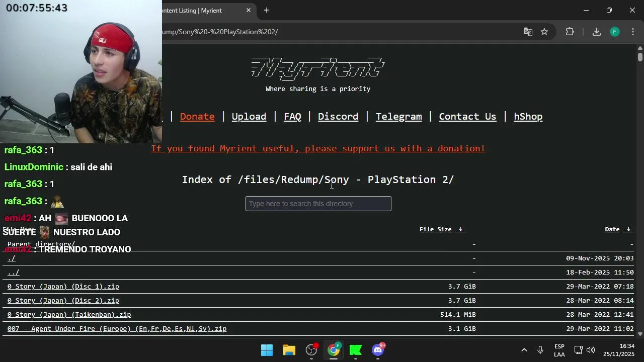Open a new browser tab

tap(267, 10)
